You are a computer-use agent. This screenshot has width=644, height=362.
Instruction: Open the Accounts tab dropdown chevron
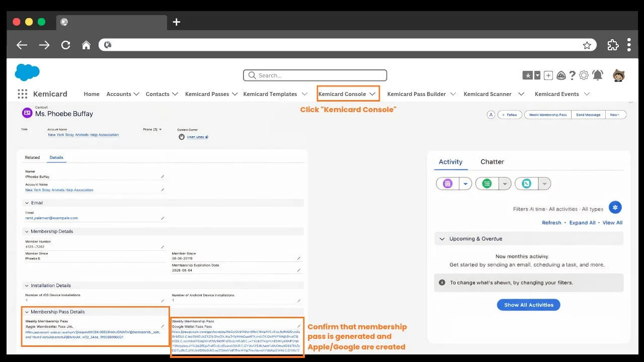136,94
